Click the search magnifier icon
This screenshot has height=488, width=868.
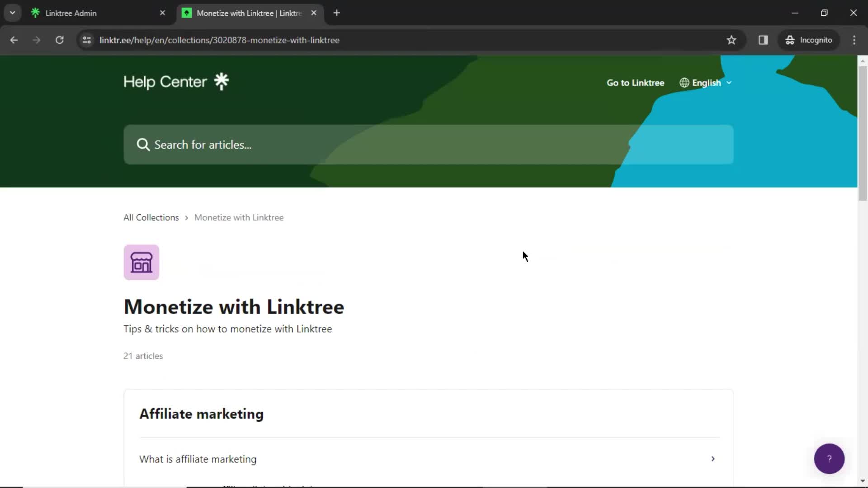(143, 145)
